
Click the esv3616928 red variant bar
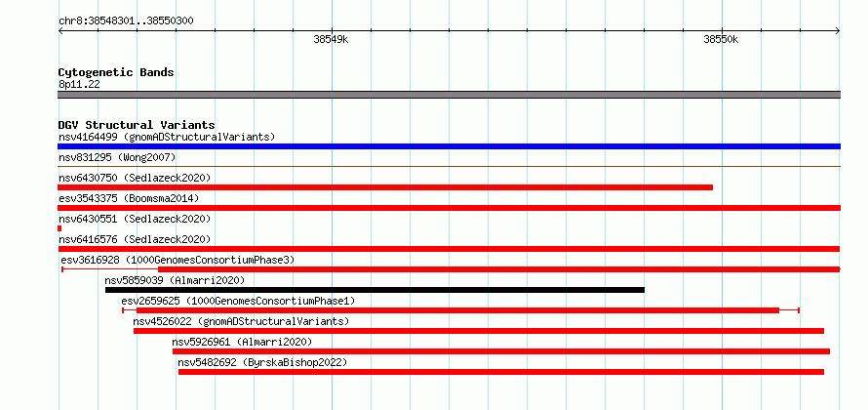tap(452, 269)
